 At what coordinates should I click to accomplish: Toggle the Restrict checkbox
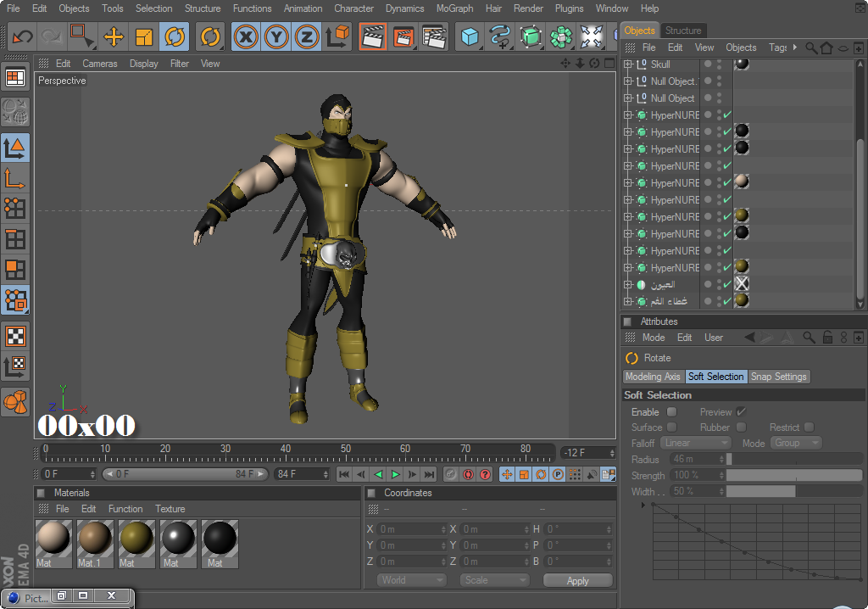(809, 427)
